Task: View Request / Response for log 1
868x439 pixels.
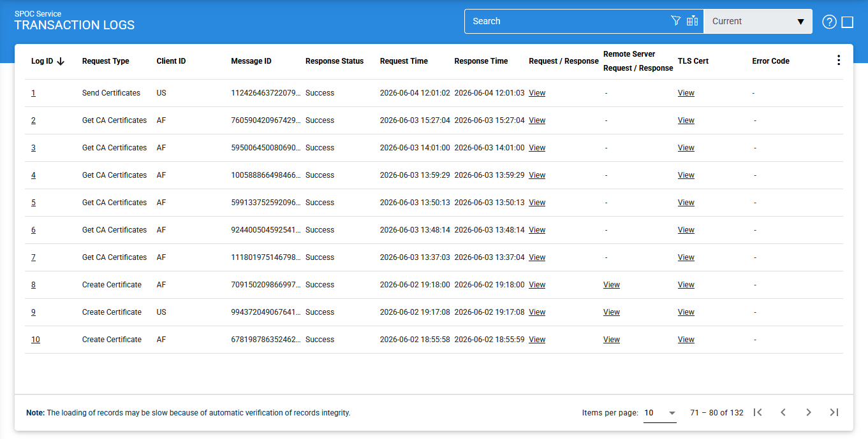Action: point(537,93)
